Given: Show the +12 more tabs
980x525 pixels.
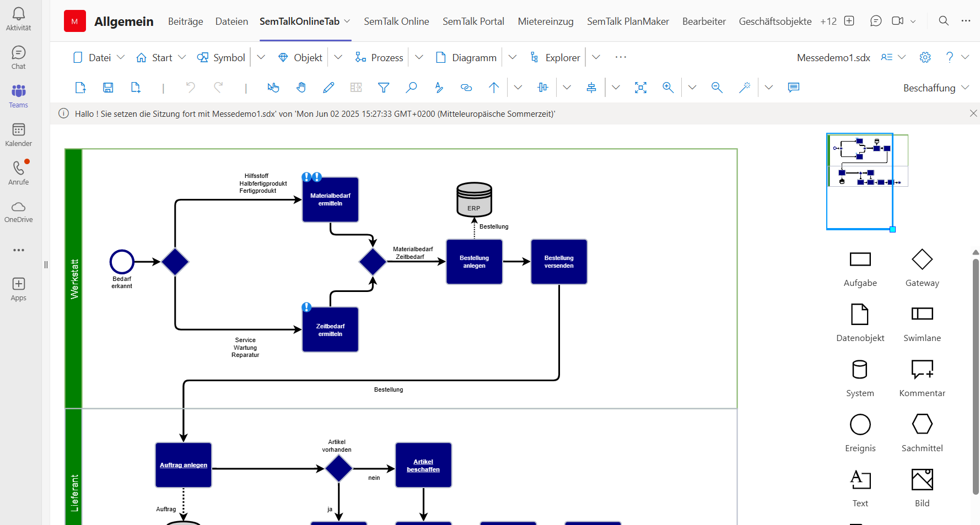Looking at the screenshot, I should [828, 21].
